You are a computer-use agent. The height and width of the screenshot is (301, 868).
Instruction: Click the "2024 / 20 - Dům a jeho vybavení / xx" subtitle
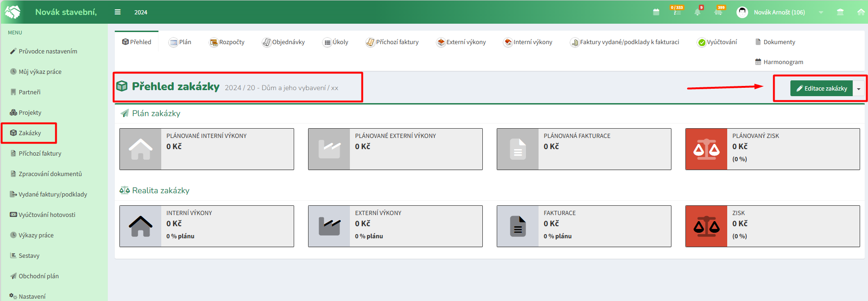click(282, 88)
